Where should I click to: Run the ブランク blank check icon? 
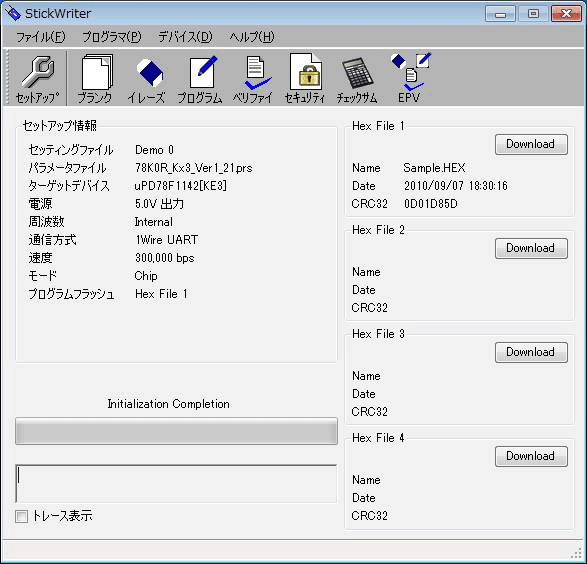pyautogui.click(x=95, y=79)
